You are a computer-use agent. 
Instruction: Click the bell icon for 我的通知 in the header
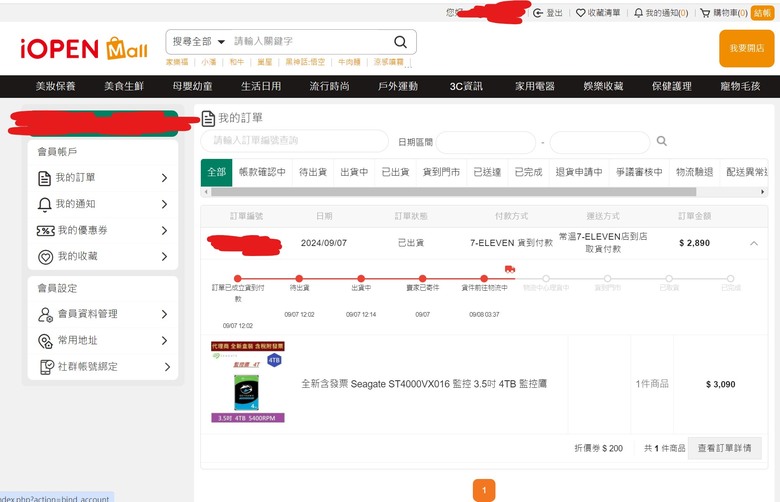pyautogui.click(x=639, y=13)
